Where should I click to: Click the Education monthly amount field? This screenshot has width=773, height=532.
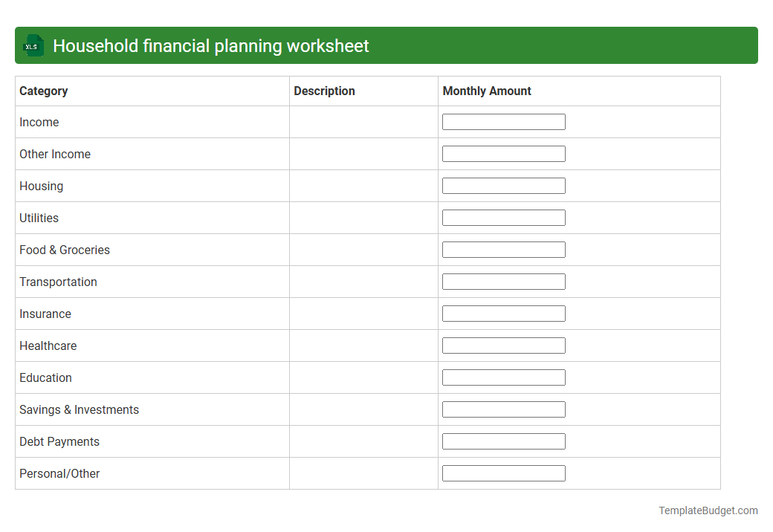coord(503,377)
